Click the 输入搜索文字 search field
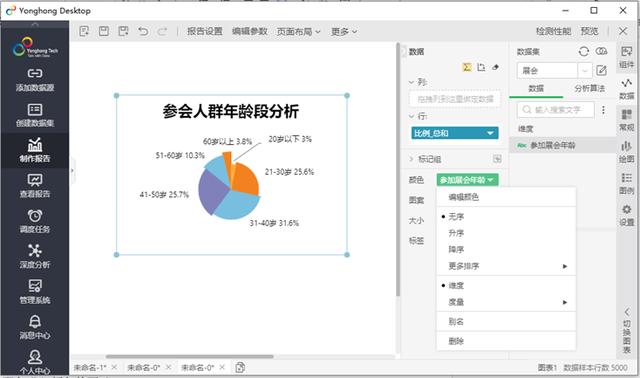Image resolution: width=640 pixels, height=378 pixels. [x=556, y=110]
